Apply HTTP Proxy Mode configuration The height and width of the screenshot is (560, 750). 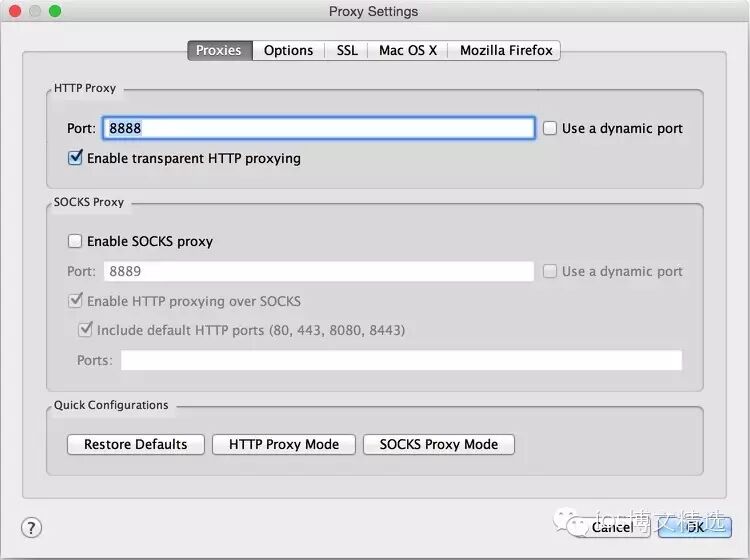pos(284,444)
